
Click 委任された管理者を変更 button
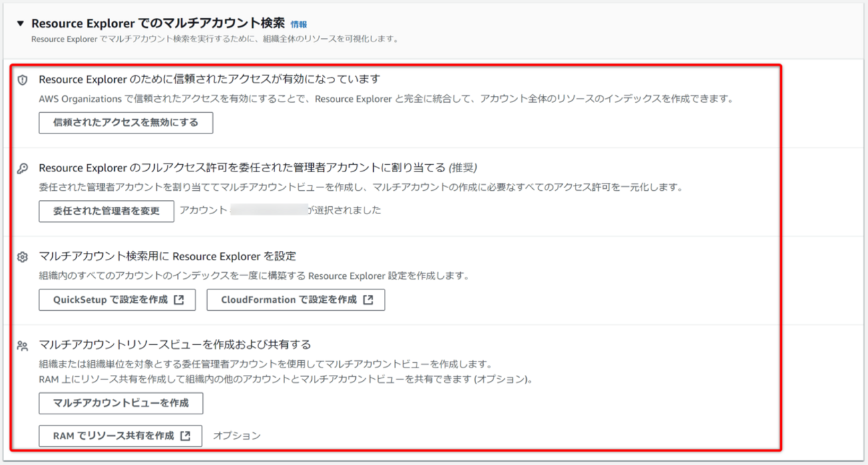tap(106, 211)
